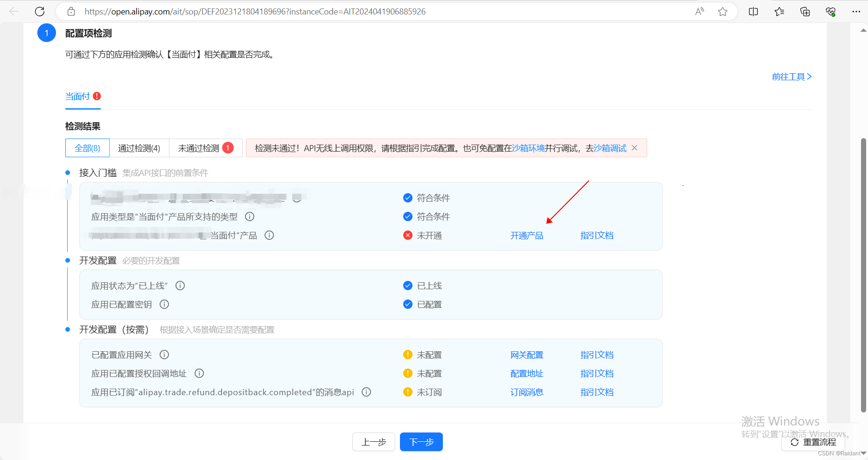Screen dimensions: 868x460
Task: Click info icon beside 已配置应用网关
Action: pos(164,355)
